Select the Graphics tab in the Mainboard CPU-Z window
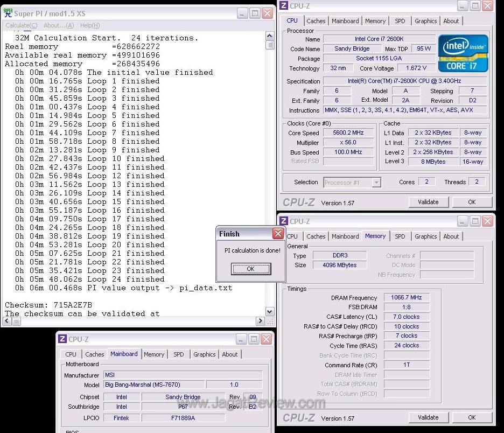The height and width of the screenshot is (433, 504). (204, 354)
